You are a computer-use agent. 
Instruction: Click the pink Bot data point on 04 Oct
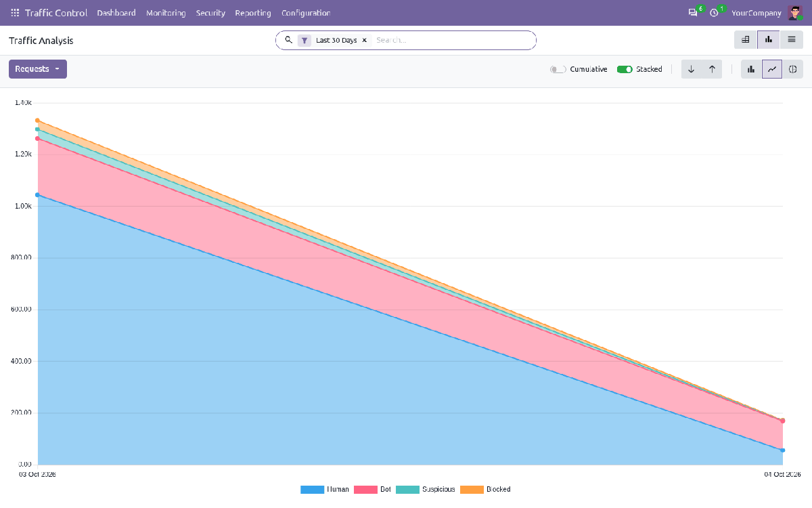(x=782, y=421)
